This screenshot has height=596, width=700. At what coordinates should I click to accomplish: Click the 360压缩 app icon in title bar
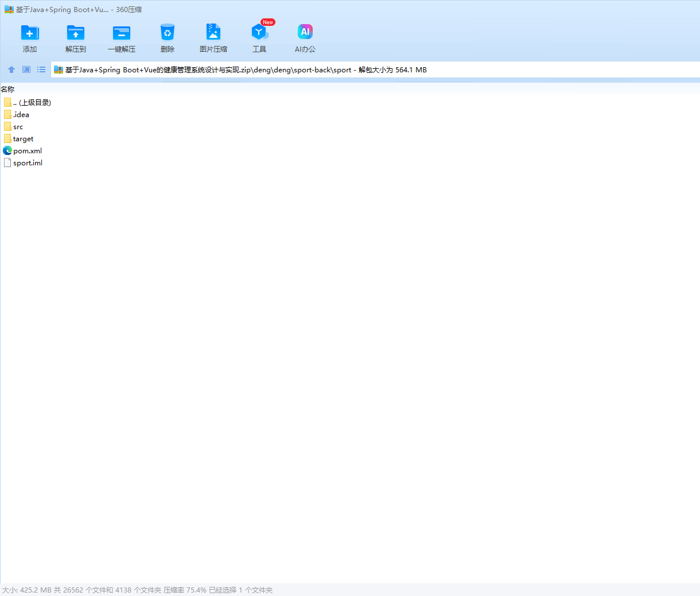point(9,10)
